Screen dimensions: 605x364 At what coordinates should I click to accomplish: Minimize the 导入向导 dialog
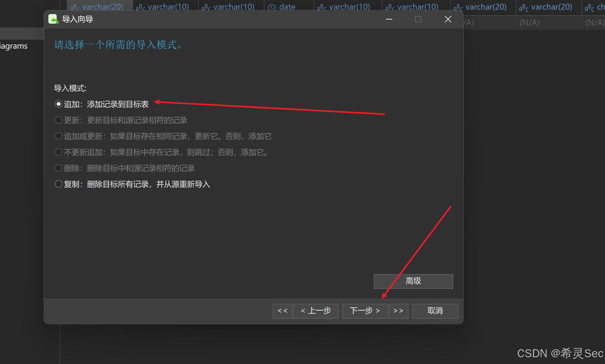[x=389, y=19]
